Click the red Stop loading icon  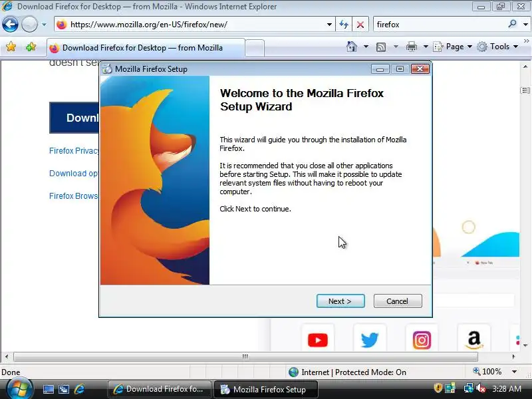[x=360, y=25]
